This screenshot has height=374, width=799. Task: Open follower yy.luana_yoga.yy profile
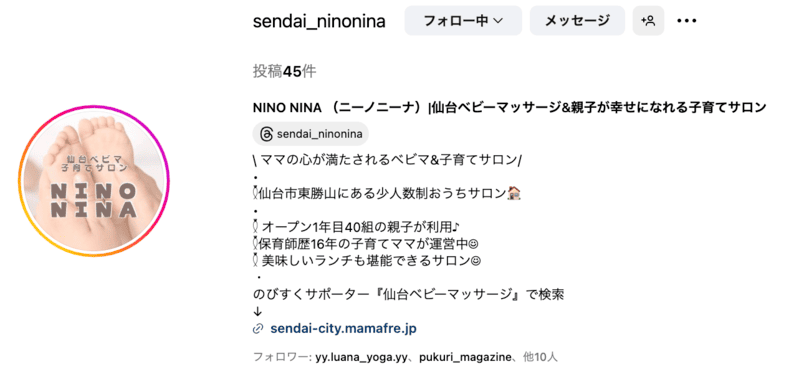click(361, 357)
